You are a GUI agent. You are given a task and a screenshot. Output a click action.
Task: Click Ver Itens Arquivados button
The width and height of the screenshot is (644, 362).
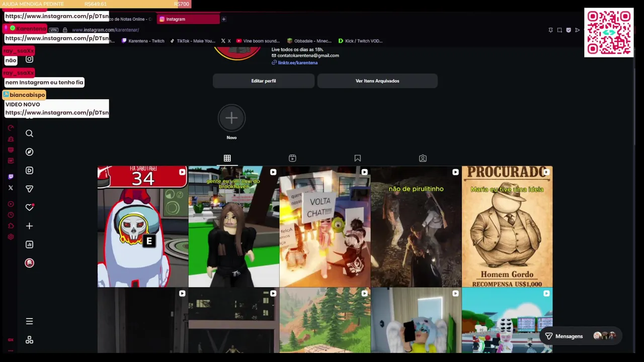click(x=377, y=81)
